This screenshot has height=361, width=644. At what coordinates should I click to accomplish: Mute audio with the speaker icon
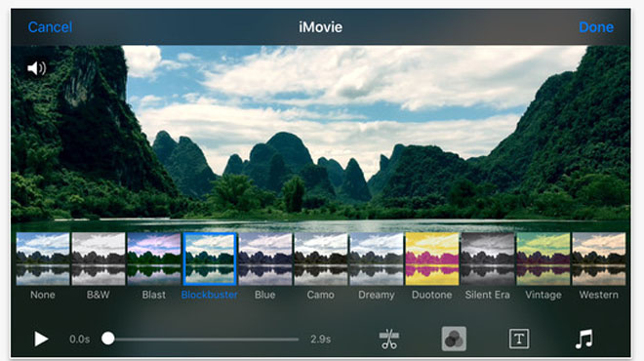click(36, 68)
